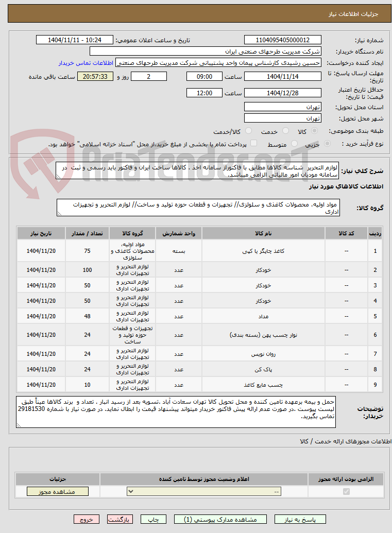
Task: Click the کد کالا column header
Action: 347,233
